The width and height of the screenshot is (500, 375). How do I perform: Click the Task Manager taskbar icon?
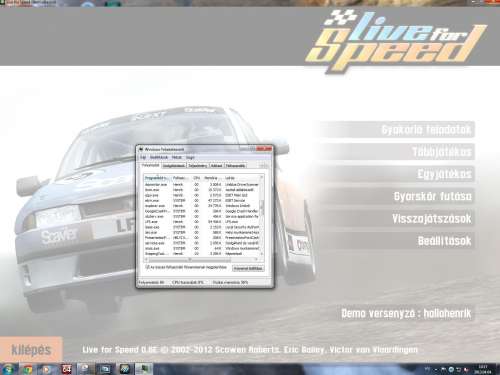(x=144, y=369)
